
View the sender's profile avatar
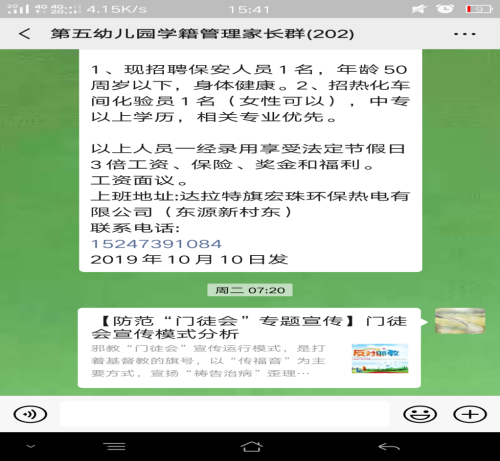tap(460, 321)
